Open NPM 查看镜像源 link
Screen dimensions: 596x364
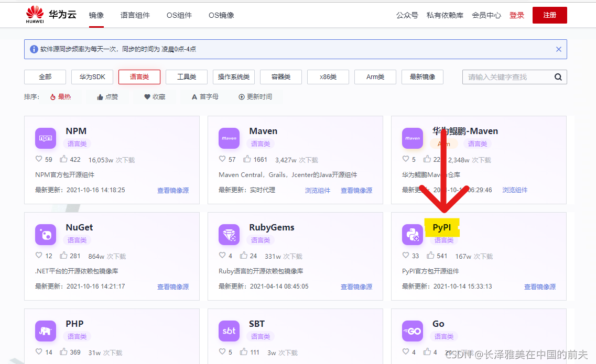click(173, 190)
